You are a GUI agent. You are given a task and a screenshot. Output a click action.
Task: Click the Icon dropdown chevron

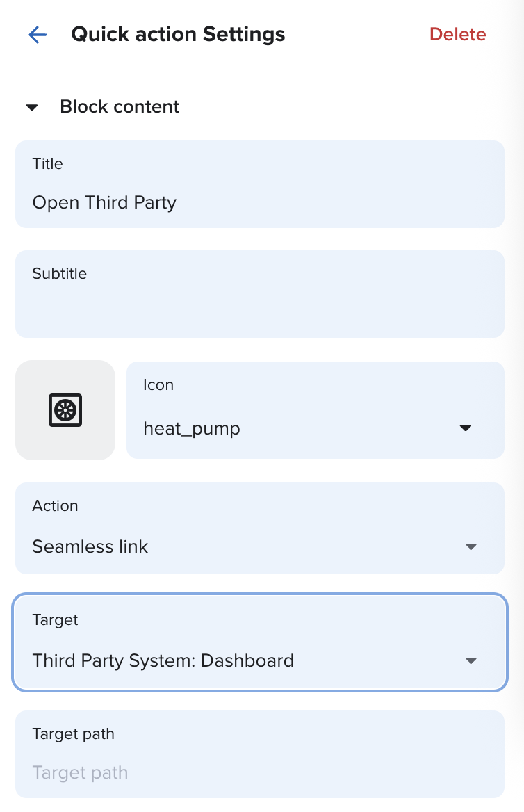(466, 428)
